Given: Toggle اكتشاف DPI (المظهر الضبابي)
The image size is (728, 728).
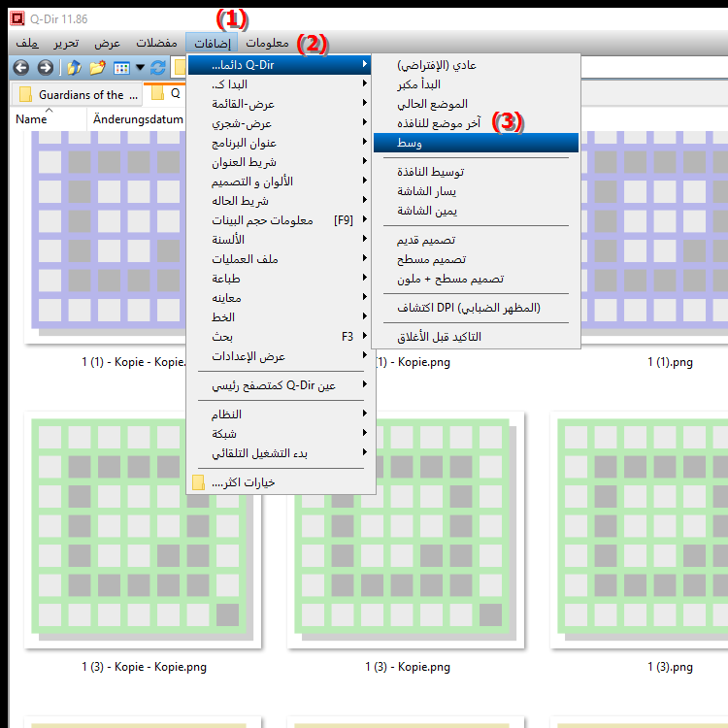Looking at the screenshot, I should pyautogui.click(x=476, y=308).
